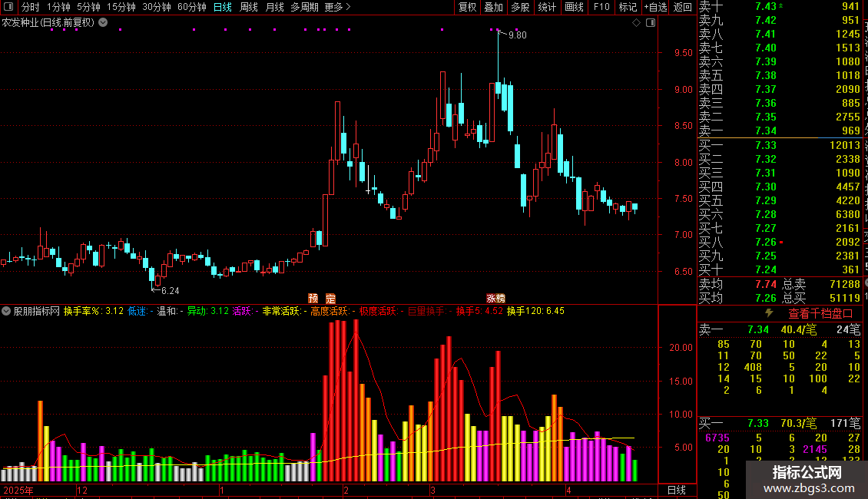Click the 6735 order in 买一 queue

(x=717, y=438)
